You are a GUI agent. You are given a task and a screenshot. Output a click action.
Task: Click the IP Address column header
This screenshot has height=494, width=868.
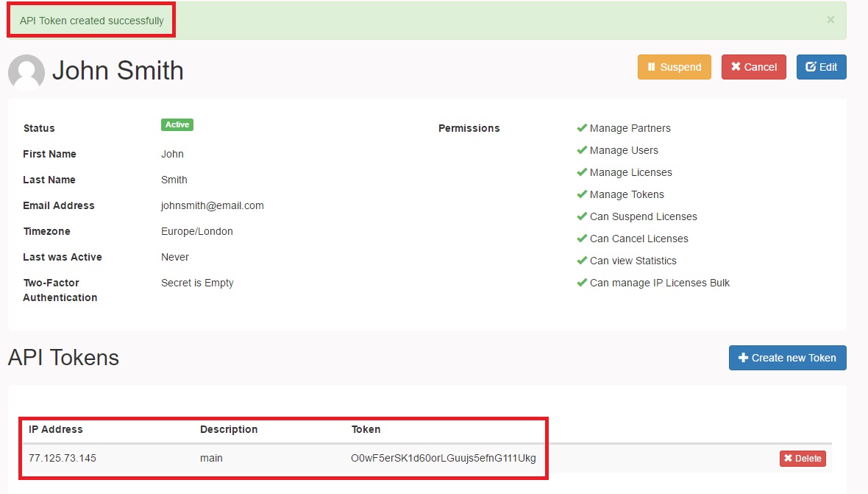click(55, 429)
